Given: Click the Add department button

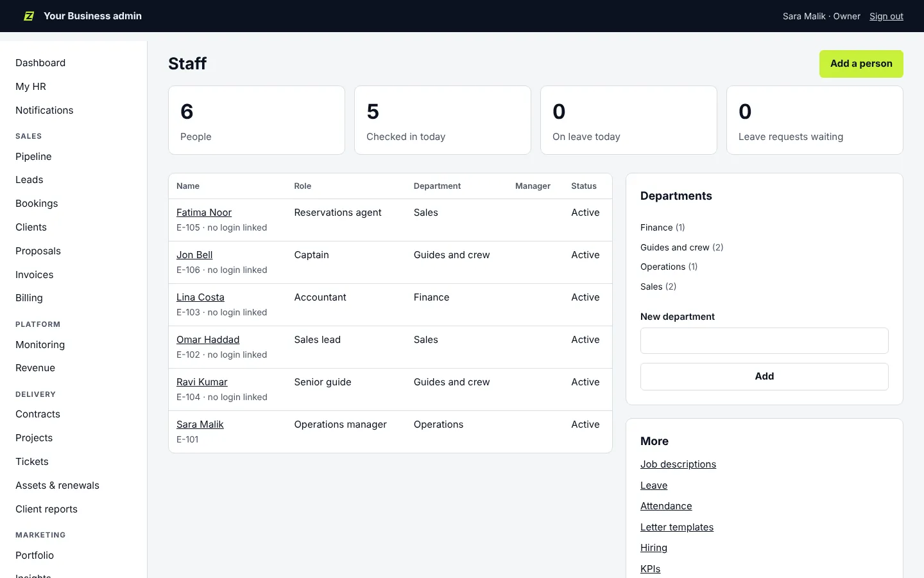Looking at the screenshot, I should click(764, 376).
